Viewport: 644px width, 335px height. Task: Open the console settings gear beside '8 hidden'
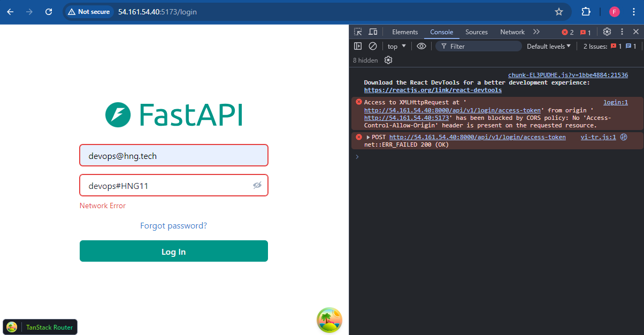click(x=388, y=60)
